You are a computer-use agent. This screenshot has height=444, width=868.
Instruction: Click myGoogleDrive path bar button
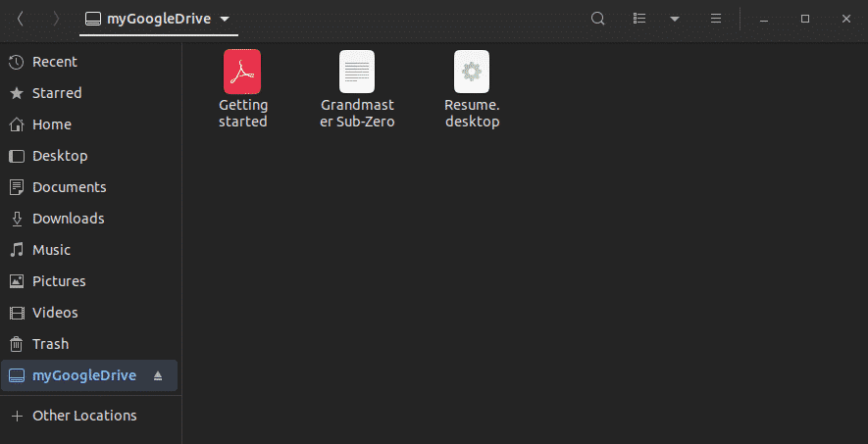[158, 19]
